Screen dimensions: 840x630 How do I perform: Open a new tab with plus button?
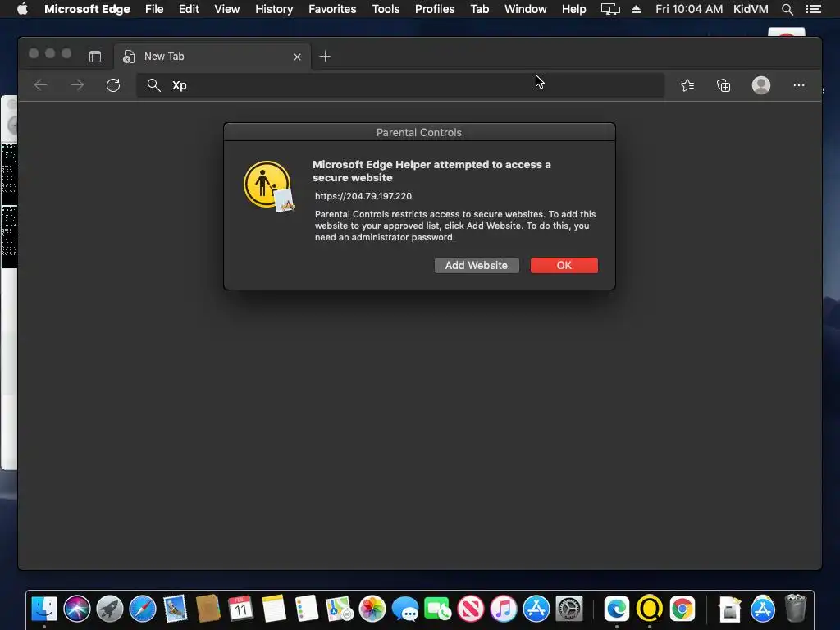pos(325,57)
